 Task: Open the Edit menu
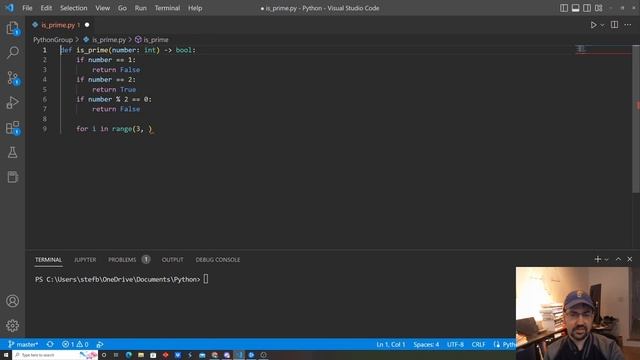(46, 8)
